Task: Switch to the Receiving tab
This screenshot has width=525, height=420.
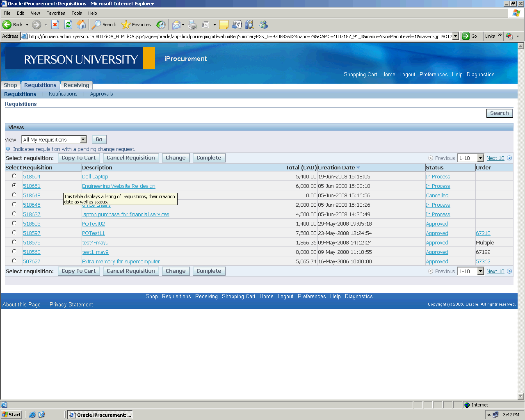Action: point(76,85)
